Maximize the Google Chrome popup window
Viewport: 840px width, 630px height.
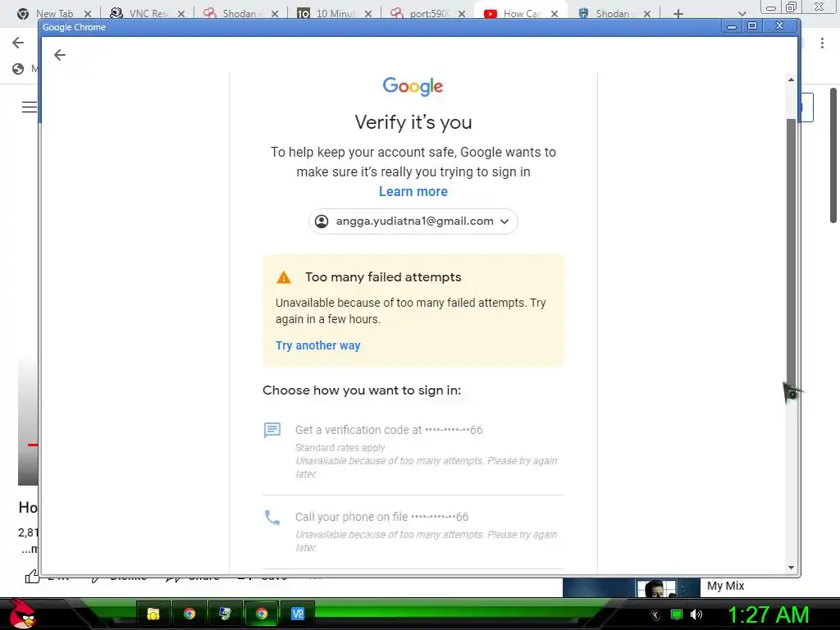tap(752, 25)
